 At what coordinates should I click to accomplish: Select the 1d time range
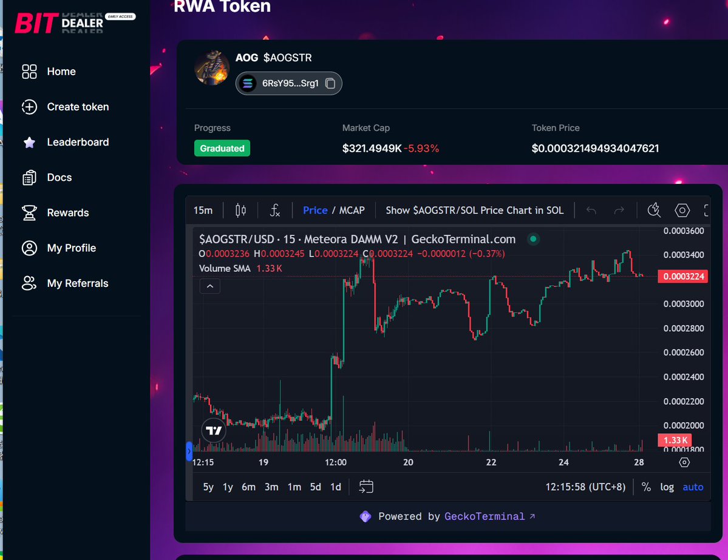(x=335, y=487)
